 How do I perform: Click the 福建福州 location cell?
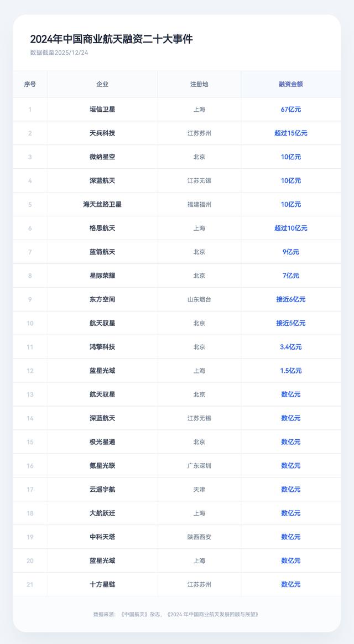[x=199, y=205]
